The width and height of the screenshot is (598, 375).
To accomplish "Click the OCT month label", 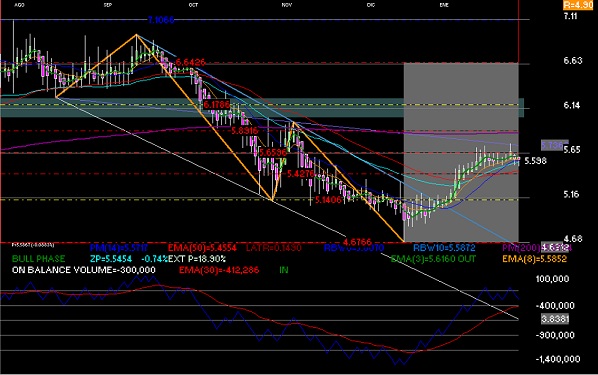I will pyautogui.click(x=193, y=5).
